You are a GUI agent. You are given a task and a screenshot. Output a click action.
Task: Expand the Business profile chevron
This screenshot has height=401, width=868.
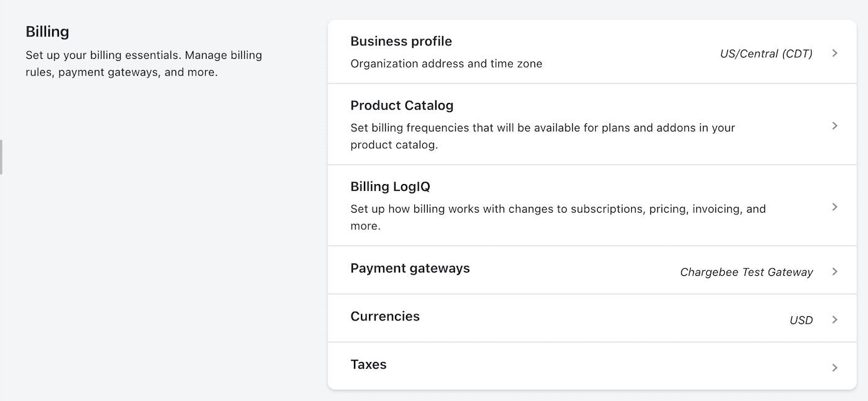click(x=835, y=53)
